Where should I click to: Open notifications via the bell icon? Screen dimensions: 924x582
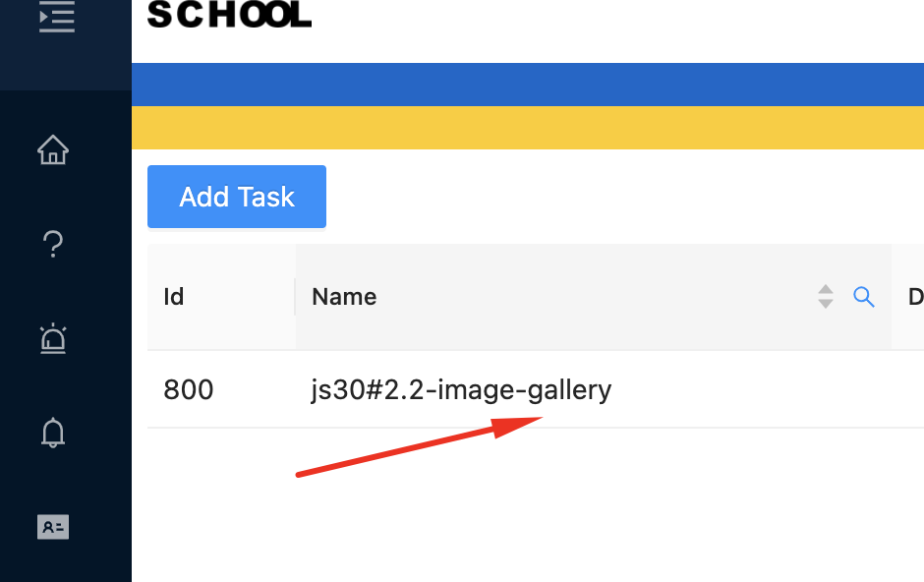pyautogui.click(x=53, y=433)
